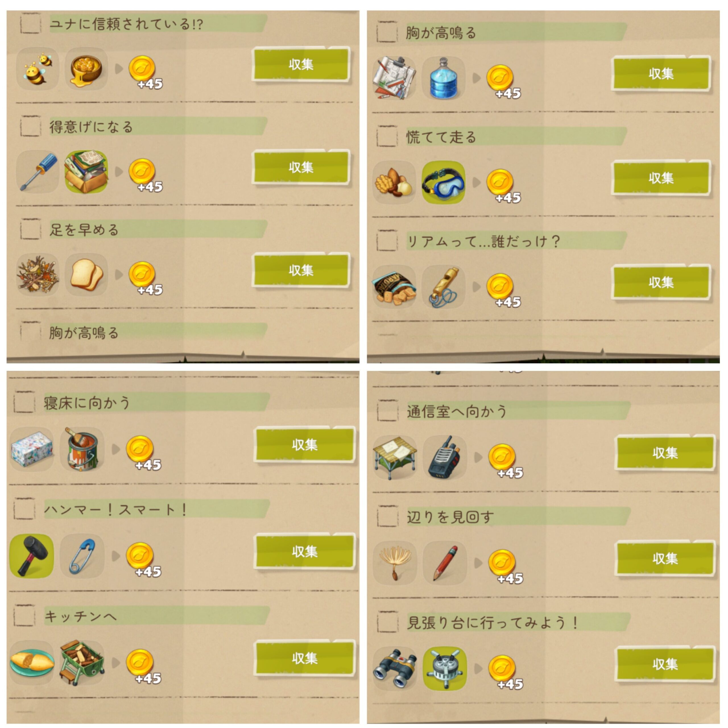The width and height of the screenshot is (728, 728).
Task: Click 収集 for 見張り台に行ってみよう！
Action: point(665,664)
